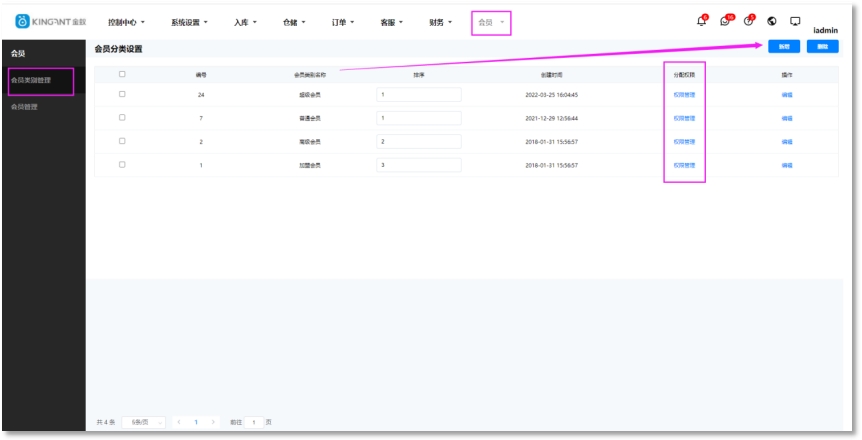Open the notification bell icon

coord(701,21)
